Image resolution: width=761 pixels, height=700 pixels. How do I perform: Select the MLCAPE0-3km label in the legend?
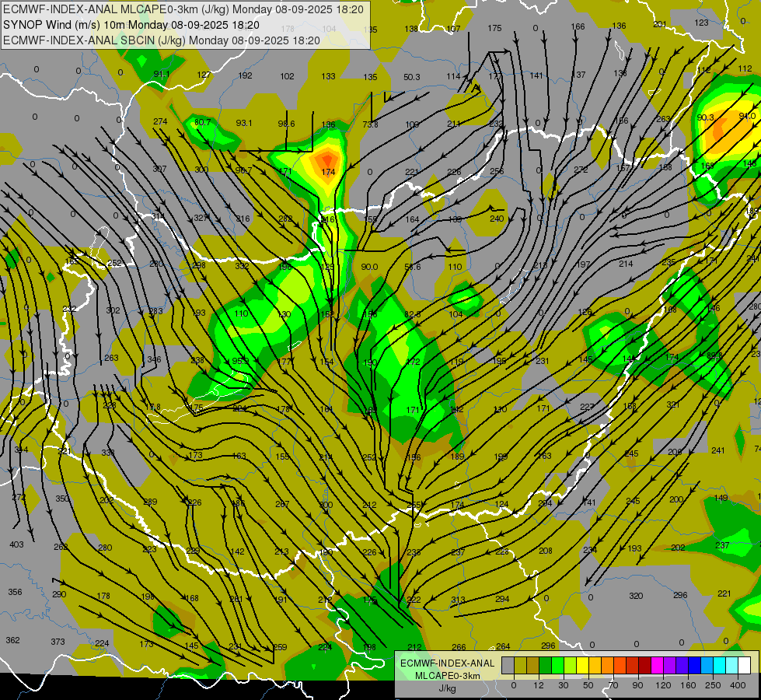click(x=447, y=676)
